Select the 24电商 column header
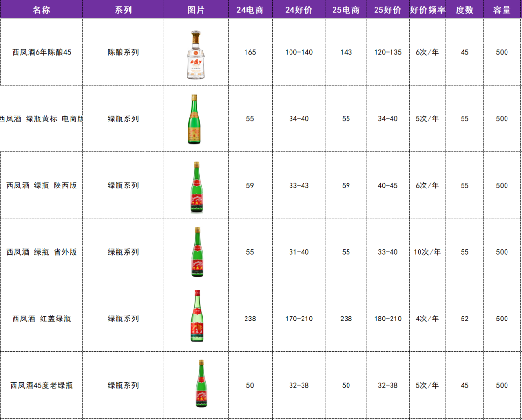This screenshot has height=420, width=522. coord(250,10)
